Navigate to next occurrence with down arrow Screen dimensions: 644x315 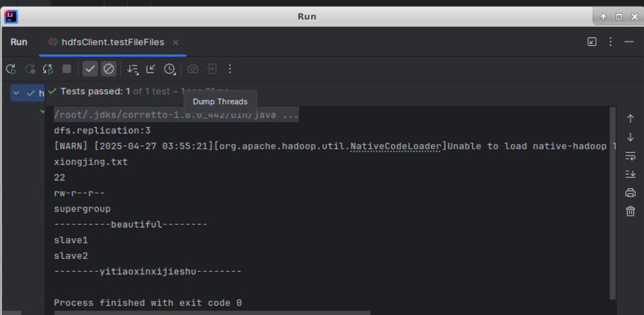tap(630, 137)
